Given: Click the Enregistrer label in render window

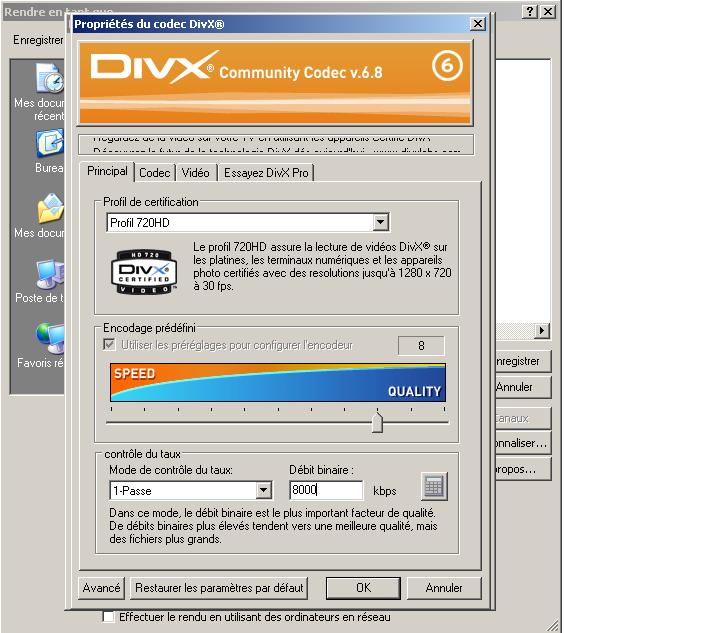Looking at the screenshot, I should tap(38, 40).
